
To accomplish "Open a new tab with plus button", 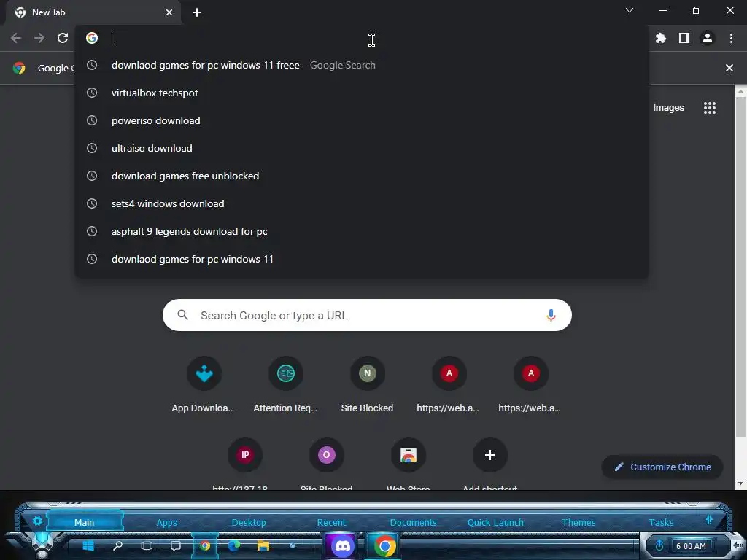I will 197,12.
